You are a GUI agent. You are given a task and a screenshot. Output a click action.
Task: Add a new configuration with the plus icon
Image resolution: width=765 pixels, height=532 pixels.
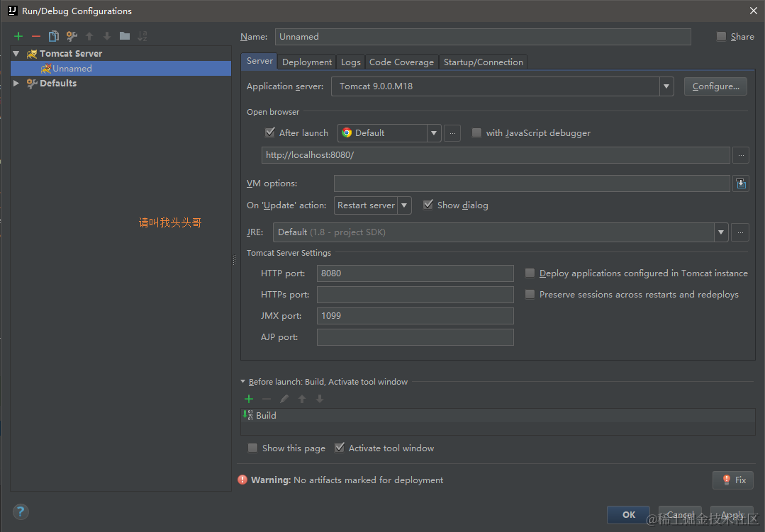click(x=18, y=35)
